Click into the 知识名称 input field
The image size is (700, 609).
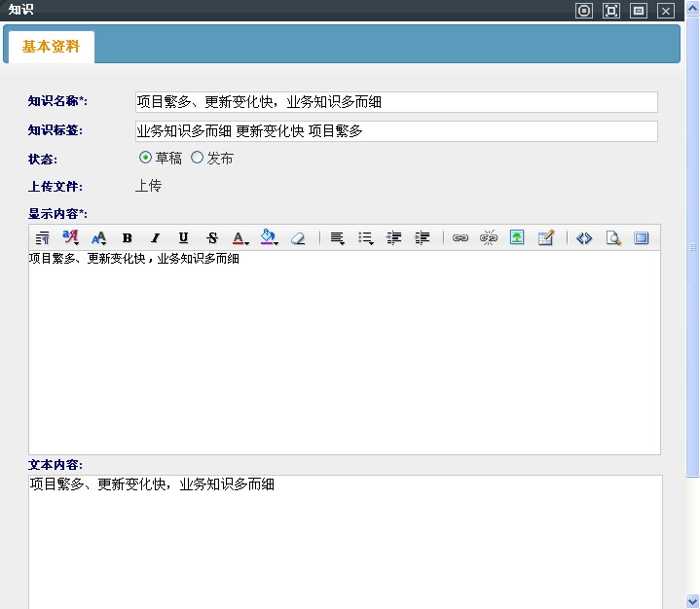pos(396,102)
